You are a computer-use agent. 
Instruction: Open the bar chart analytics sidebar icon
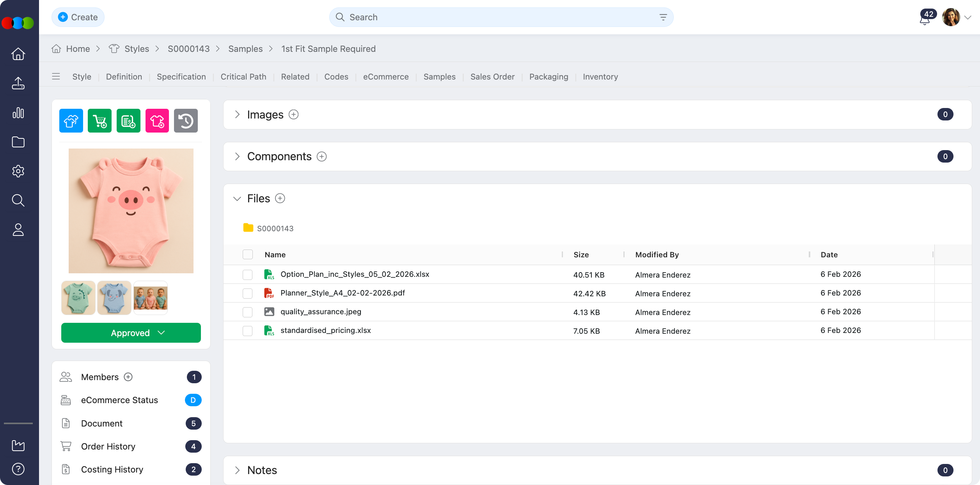18,113
